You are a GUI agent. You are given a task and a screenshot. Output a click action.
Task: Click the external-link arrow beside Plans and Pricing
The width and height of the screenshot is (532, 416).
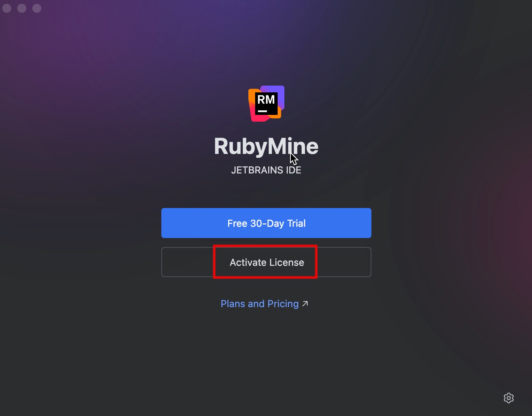click(305, 304)
